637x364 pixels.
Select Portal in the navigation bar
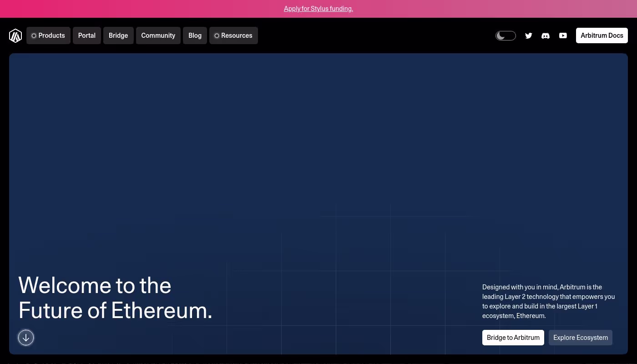[x=86, y=35]
